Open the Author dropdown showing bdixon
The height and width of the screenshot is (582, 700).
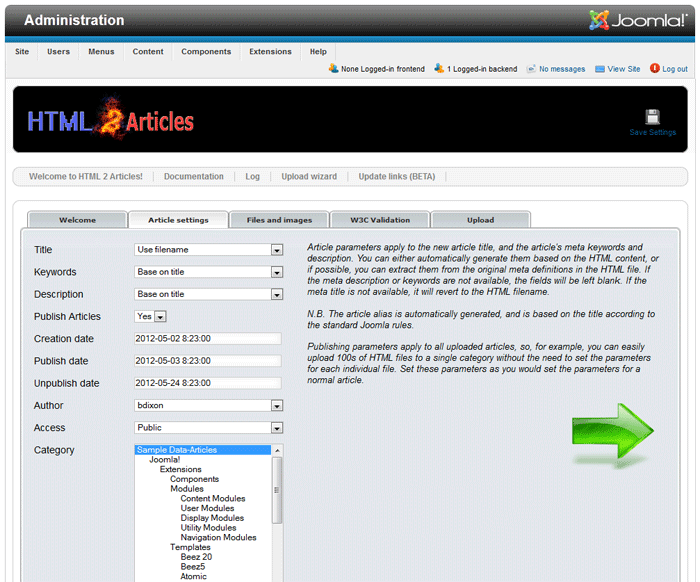(208, 406)
